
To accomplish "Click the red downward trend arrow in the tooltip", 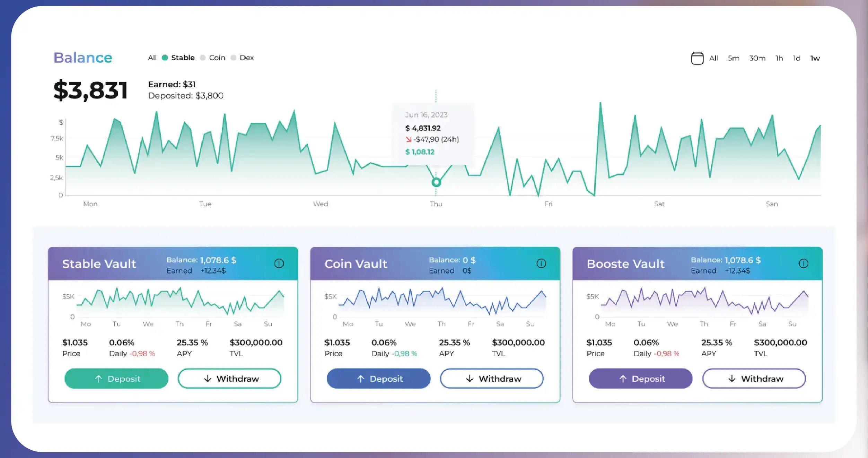I will [409, 140].
